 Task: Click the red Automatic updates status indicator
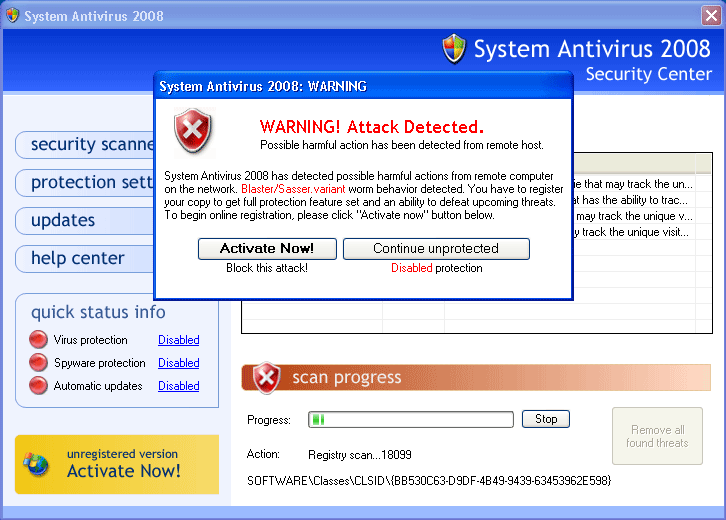click(38, 386)
